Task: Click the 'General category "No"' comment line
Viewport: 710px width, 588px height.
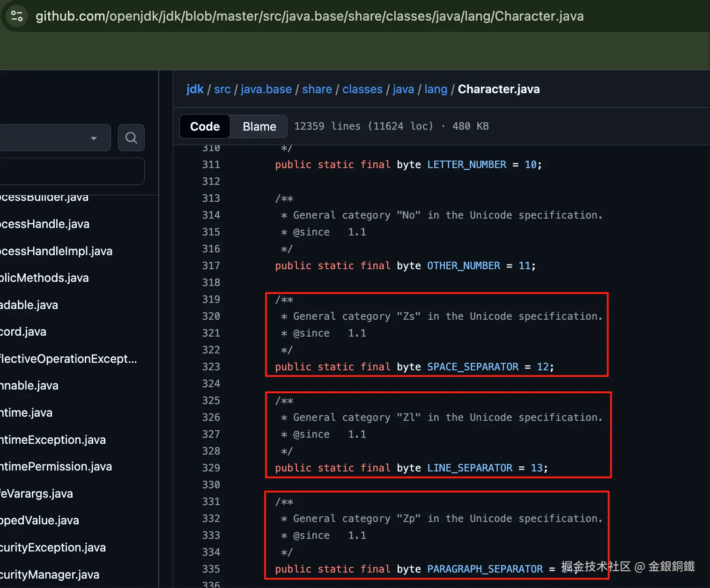Action: (442, 215)
